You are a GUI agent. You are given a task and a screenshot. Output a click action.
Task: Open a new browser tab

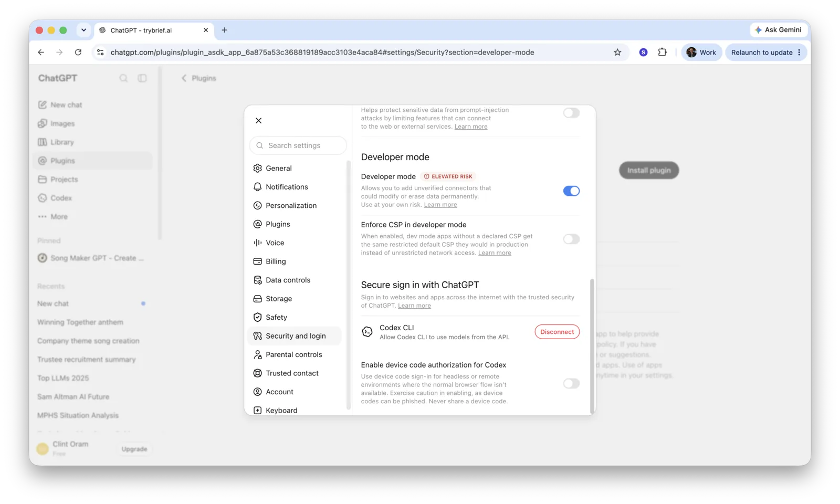pyautogui.click(x=224, y=30)
